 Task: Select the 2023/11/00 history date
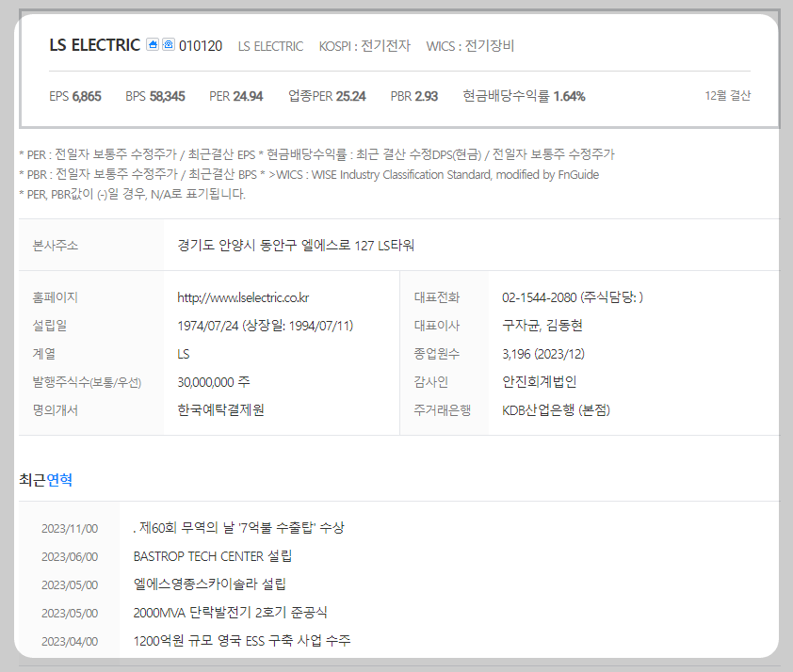click(70, 529)
